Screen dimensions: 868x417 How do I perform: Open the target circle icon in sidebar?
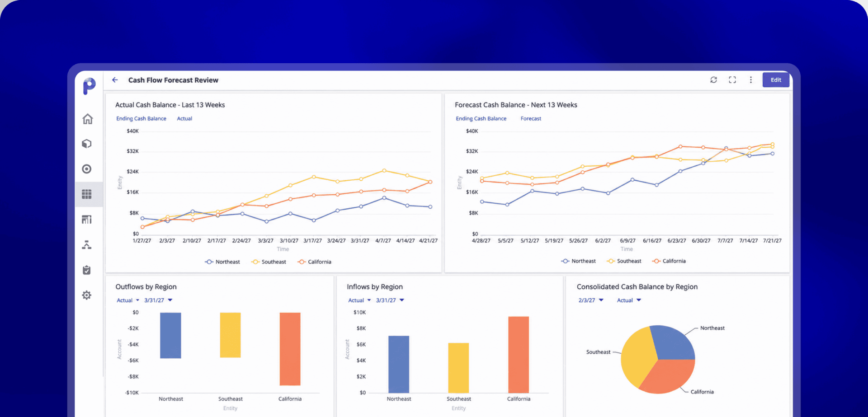(87, 169)
